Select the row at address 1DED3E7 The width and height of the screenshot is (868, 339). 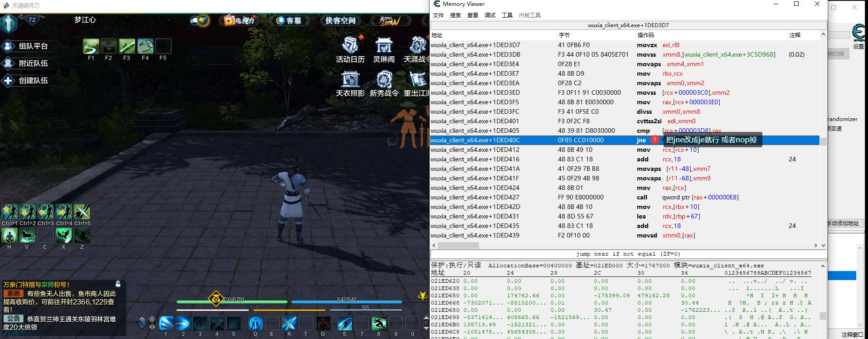pos(625,74)
